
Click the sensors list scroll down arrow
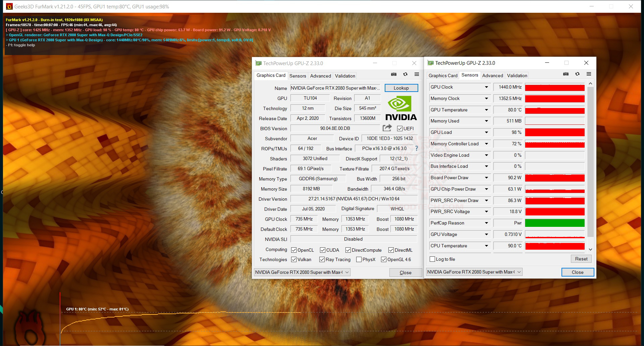click(x=590, y=249)
